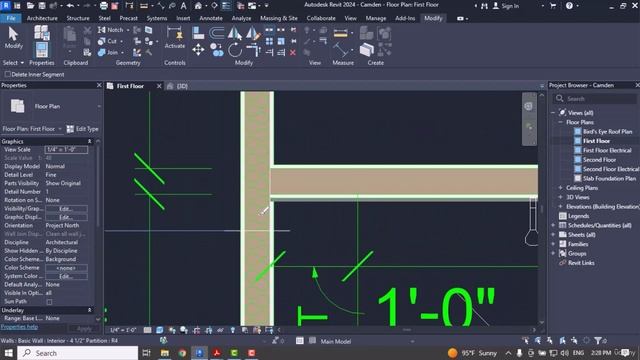Select the Modify arrow tool
This screenshot has height=360, width=640.
13,38
